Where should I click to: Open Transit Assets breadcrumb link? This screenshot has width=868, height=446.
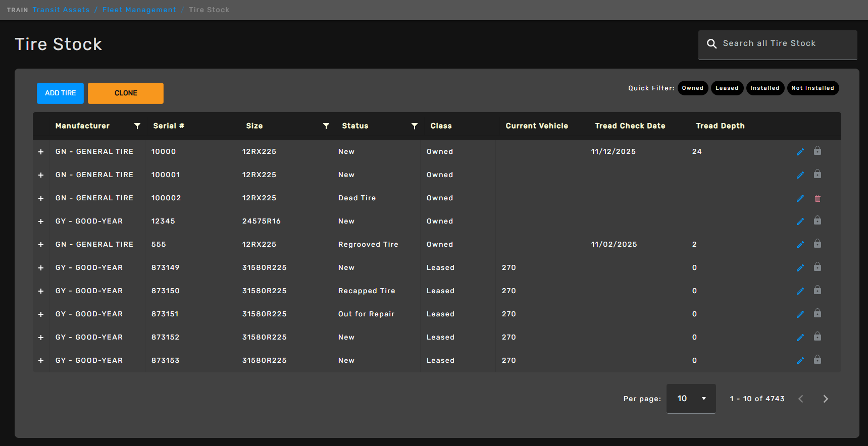tap(61, 10)
